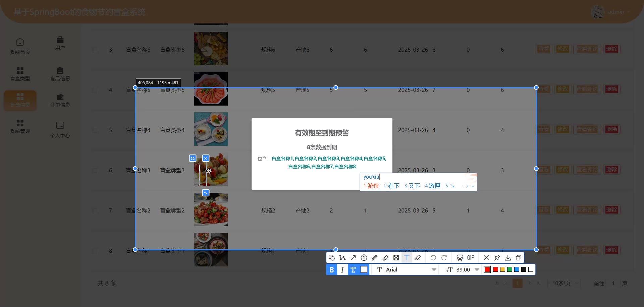The image size is (644, 307).
Task: Check the checkbox for row 7
Action: click(95, 211)
